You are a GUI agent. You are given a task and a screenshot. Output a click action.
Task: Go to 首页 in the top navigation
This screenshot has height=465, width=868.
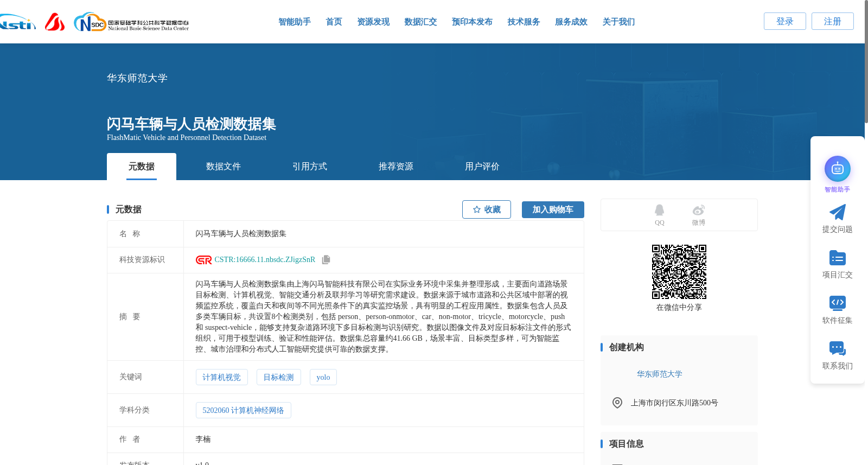[x=334, y=22]
